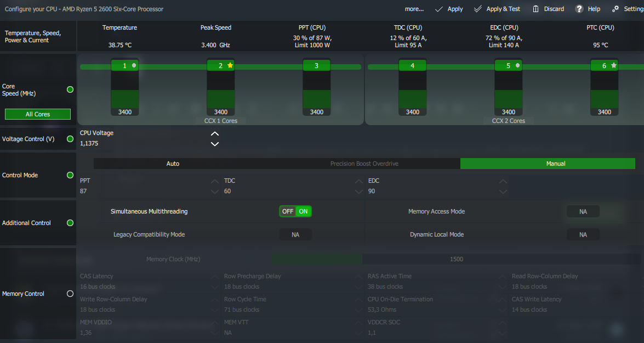
Task: Select core 4 header label
Action: pyautogui.click(x=412, y=65)
